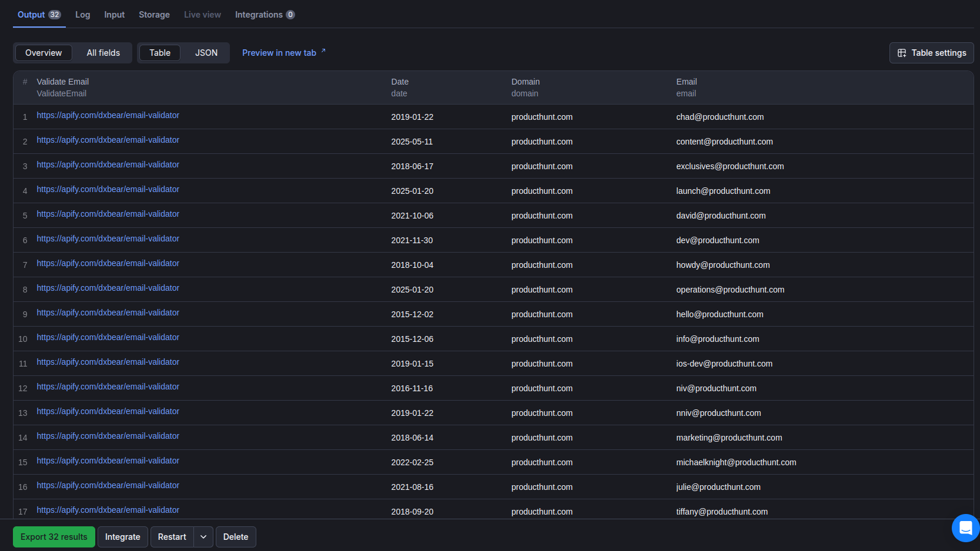Select date 2025-05-11
980x551 pixels.
[412, 142]
